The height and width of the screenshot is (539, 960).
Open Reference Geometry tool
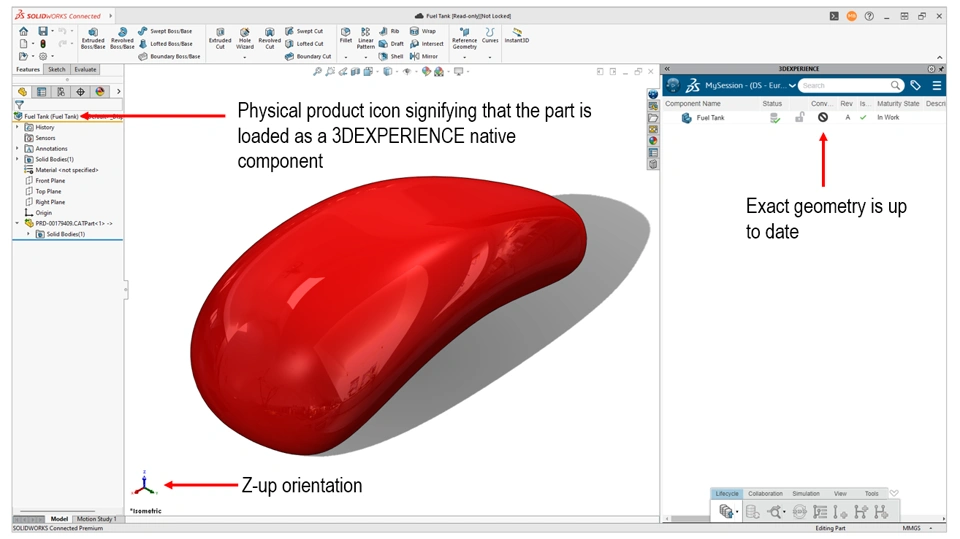465,38
